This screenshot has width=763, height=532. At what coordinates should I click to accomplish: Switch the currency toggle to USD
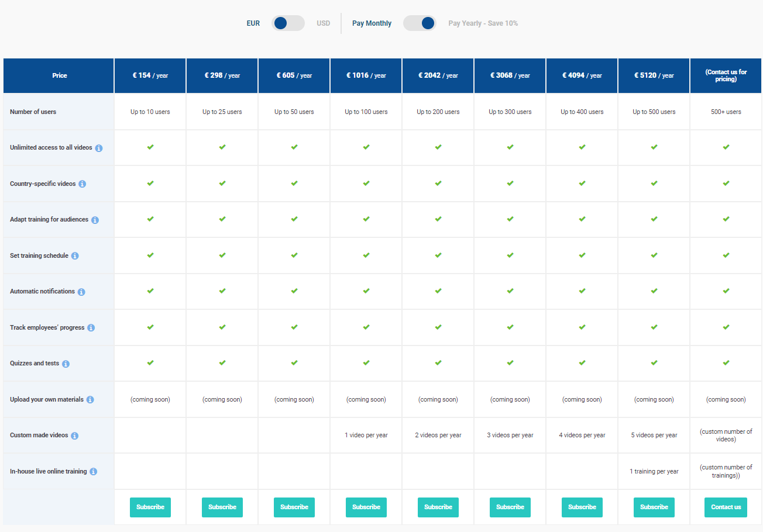pyautogui.click(x=323, y=23)
